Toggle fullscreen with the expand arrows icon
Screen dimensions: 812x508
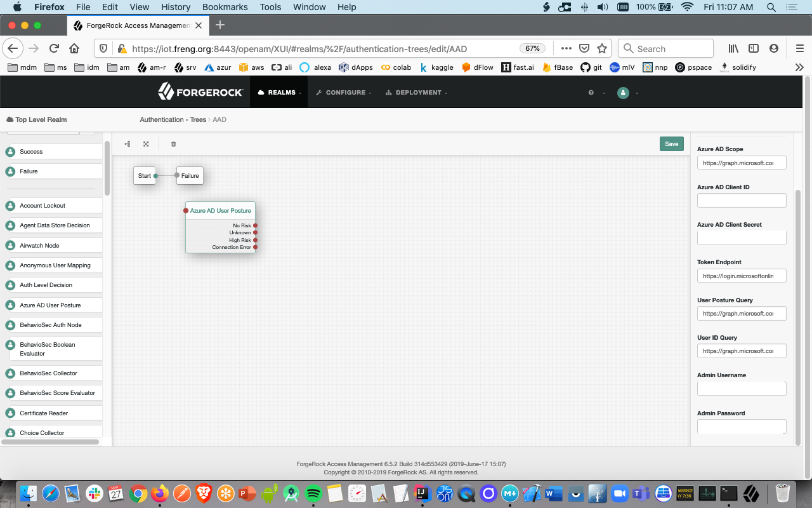click(x=146, y=144)
